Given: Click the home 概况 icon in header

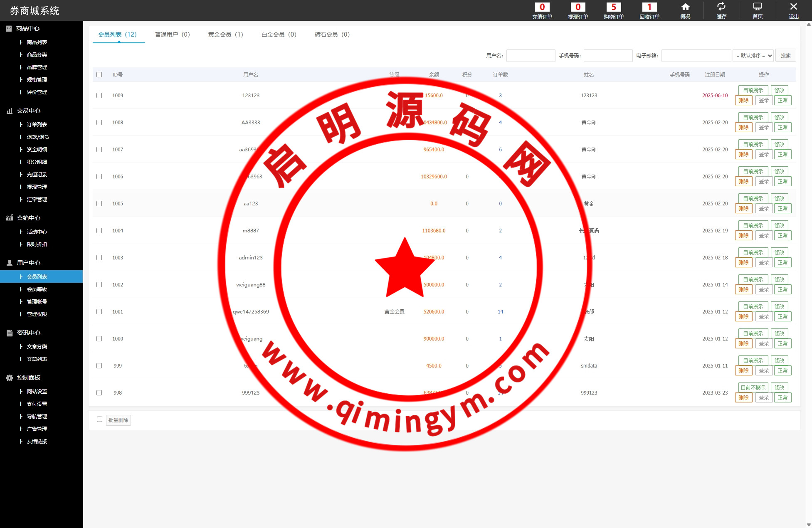Looking at the screenshot, I should (x=685, y=7).
